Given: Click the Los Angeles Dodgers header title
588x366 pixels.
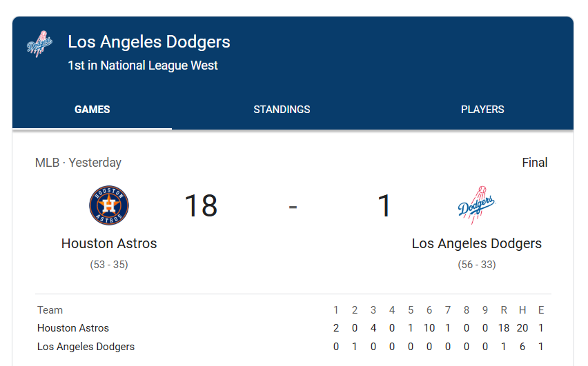Looking at the screenshot, I should 149,42.
